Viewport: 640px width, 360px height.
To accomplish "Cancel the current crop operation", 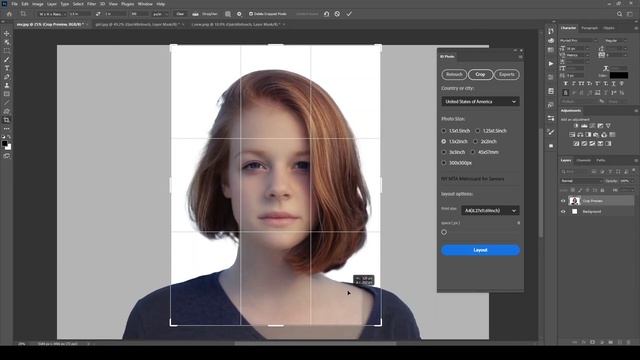I will click(337, 14).
